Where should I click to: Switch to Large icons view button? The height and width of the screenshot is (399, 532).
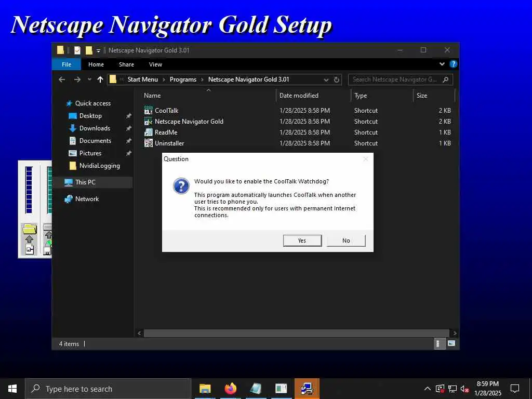451,343
